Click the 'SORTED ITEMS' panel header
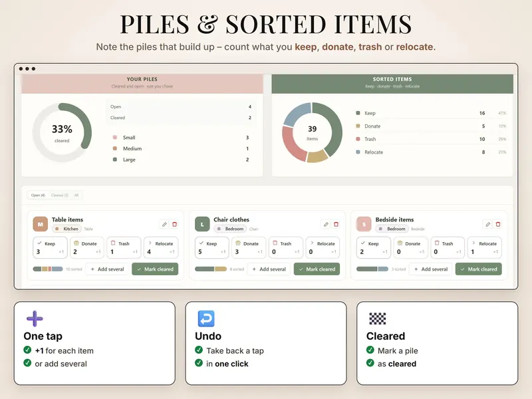Screen dimensions: 532x399 point(392,84)
